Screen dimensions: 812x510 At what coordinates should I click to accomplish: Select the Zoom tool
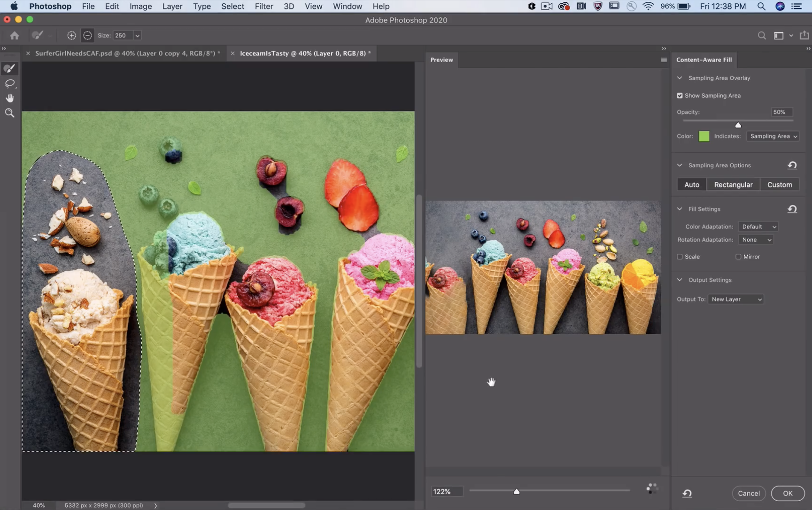coord(9,113)
